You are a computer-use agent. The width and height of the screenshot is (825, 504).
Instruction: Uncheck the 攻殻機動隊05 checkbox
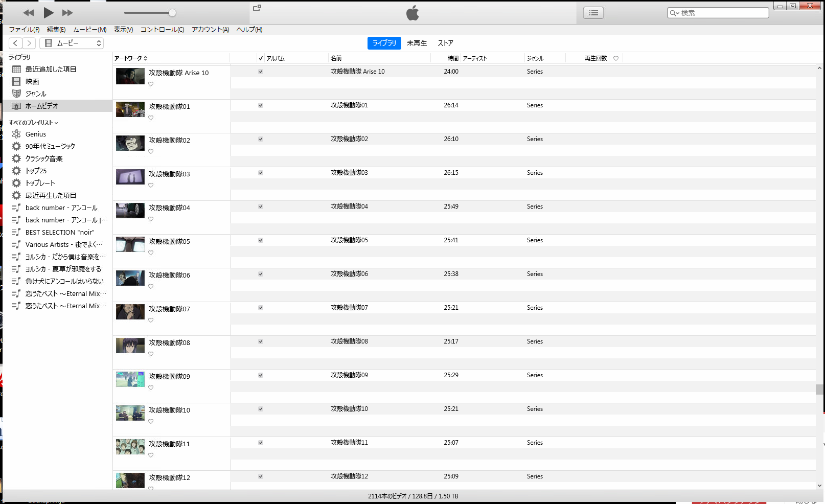click(x=261, y=240)
